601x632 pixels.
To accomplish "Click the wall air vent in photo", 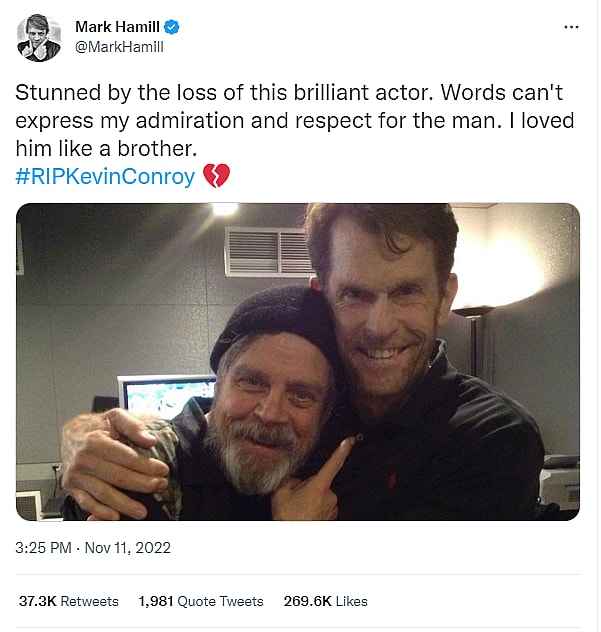I will pos(267,251).
